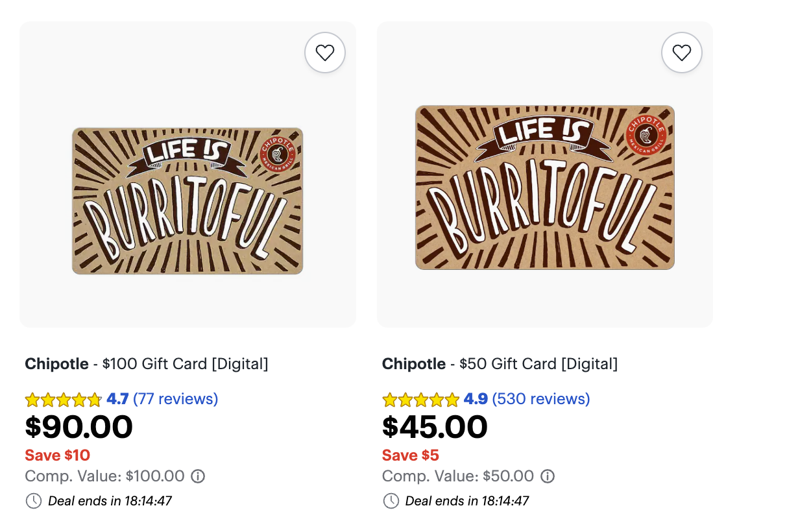
Task: Save the $100 Chipotle gift card with its heart icon
Action: pos(325,53)
